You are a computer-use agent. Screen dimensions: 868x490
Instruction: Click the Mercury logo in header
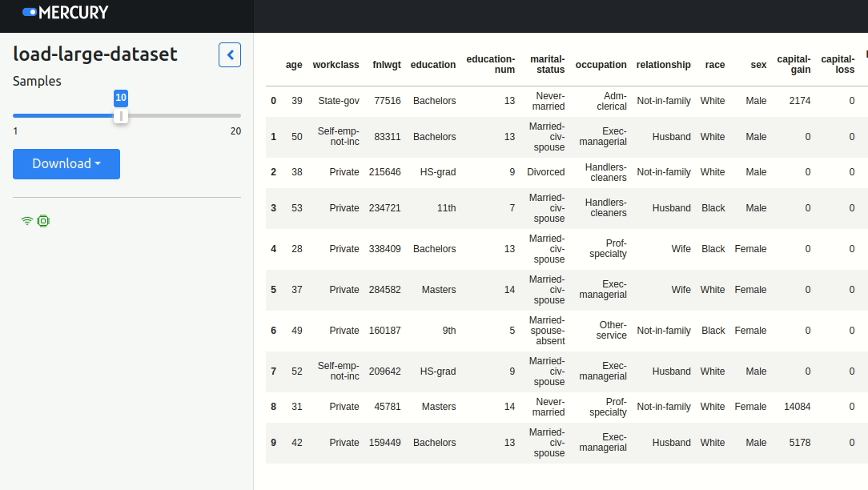click(66, 13)
